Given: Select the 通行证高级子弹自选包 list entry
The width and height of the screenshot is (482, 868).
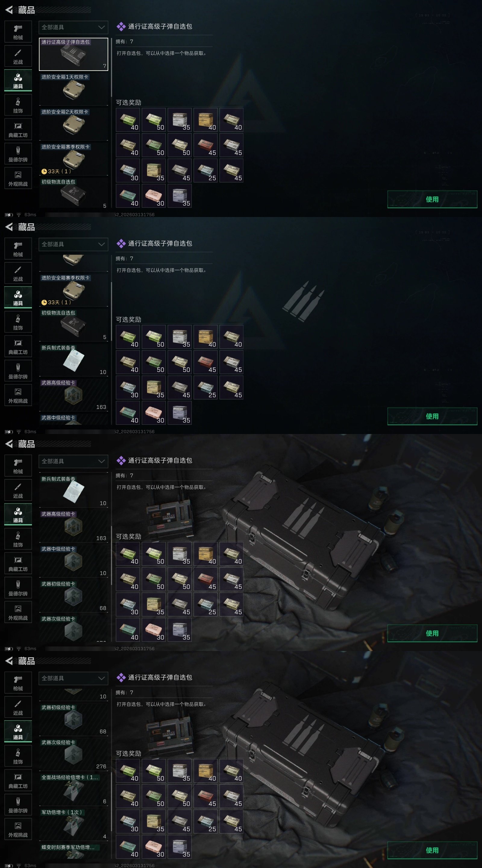Looking at the screenshot, I should point(74,54).
